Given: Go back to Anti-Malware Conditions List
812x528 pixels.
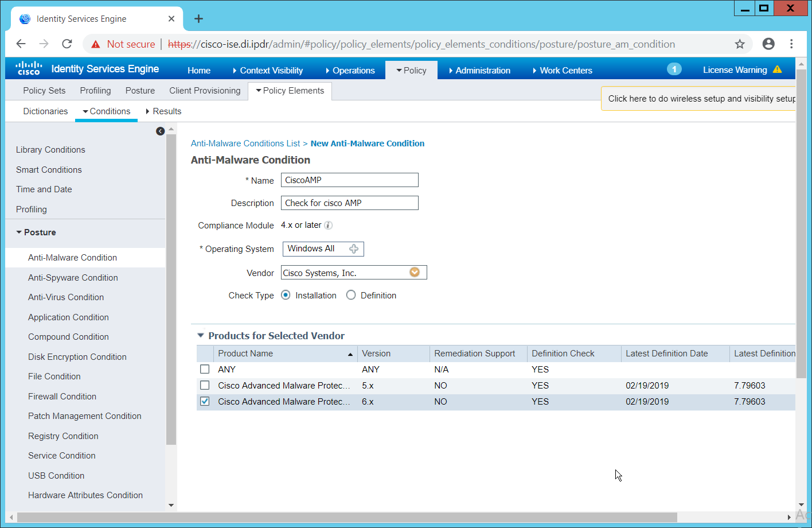Looking at the screenshot, I should [245, 143].
